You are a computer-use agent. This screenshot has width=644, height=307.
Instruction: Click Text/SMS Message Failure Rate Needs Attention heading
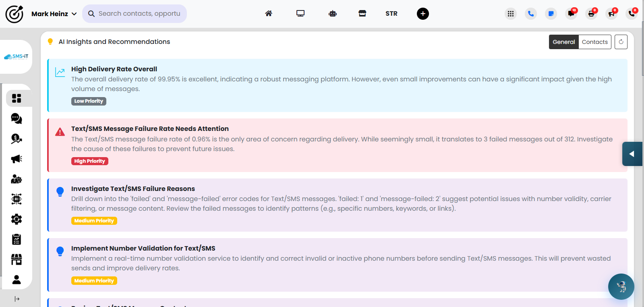[x=150, y=129]
